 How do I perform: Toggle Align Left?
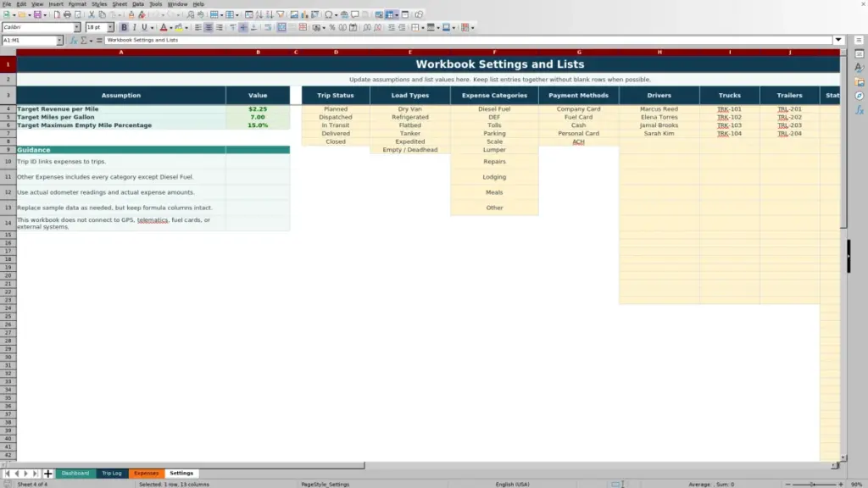point(198,27)
